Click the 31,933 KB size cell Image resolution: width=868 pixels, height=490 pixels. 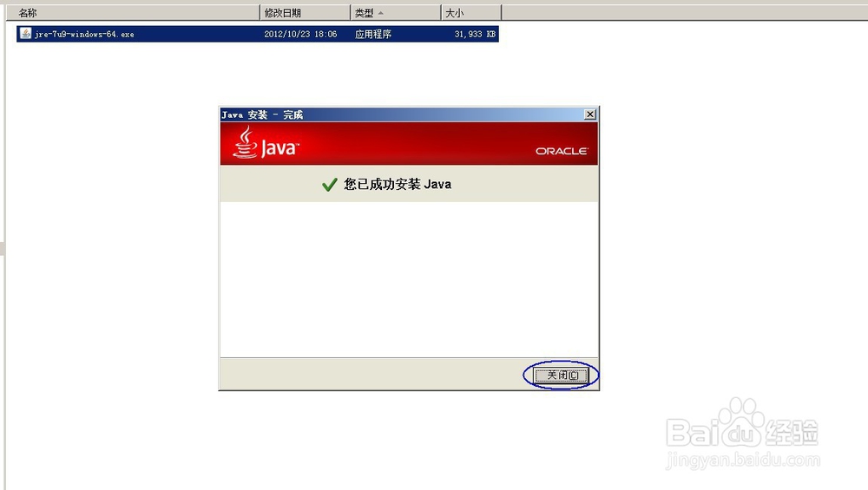tap(475, 35)
